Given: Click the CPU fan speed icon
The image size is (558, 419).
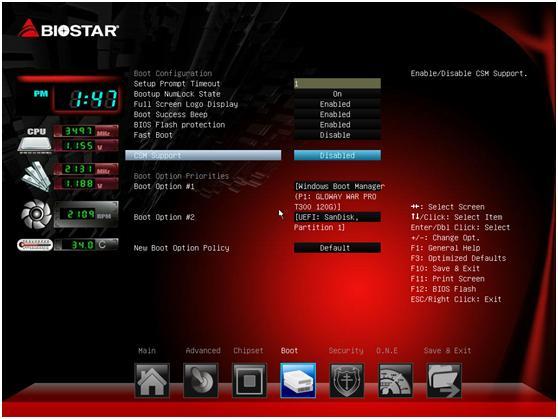Looking at the screenshot, I should coord(36,214).
